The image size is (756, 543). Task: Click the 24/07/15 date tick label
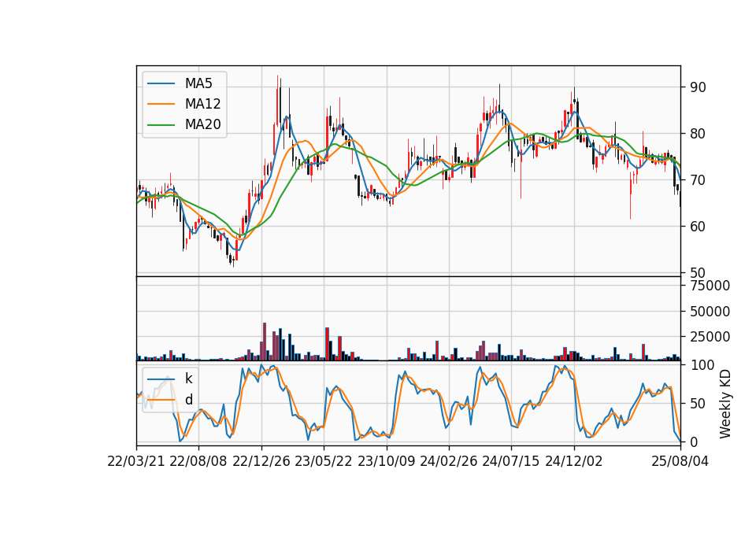tap(511, 462)
